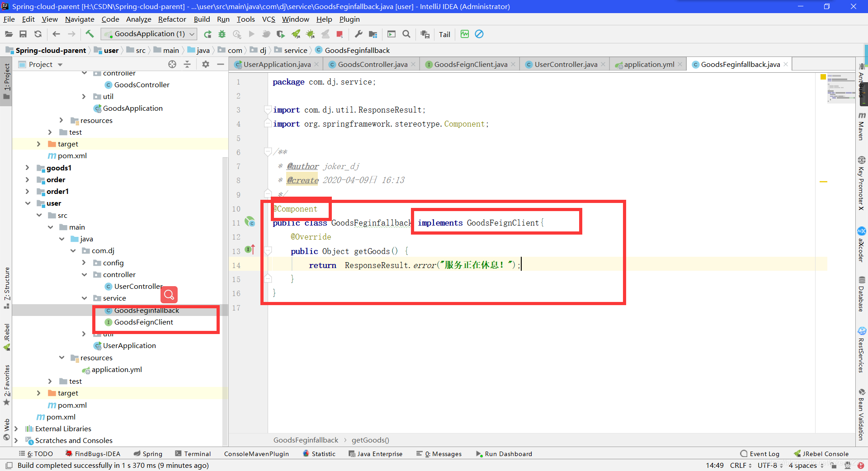Collapse all in Project panel
The height and width of the screenshot is (471, 868).
(x=187, y=64)
